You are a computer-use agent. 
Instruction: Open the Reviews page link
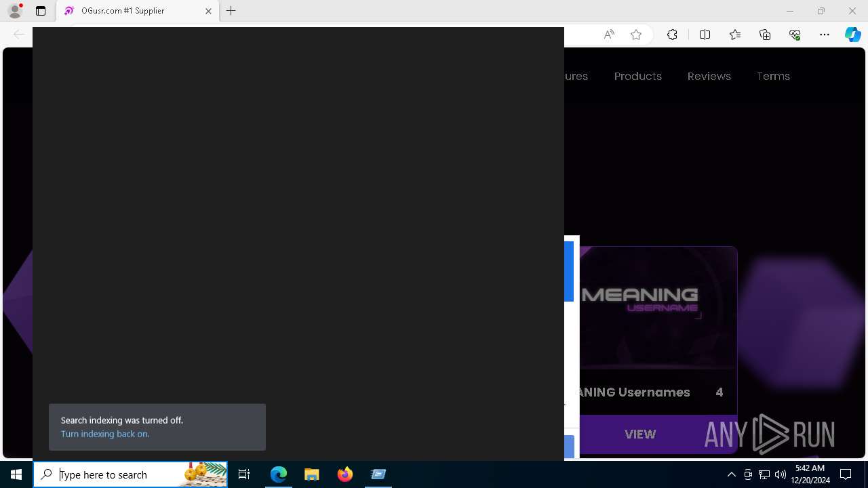709,76
